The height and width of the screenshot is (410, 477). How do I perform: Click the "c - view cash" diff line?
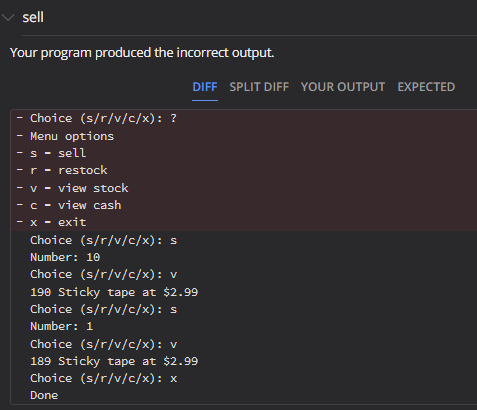point(244,205)
